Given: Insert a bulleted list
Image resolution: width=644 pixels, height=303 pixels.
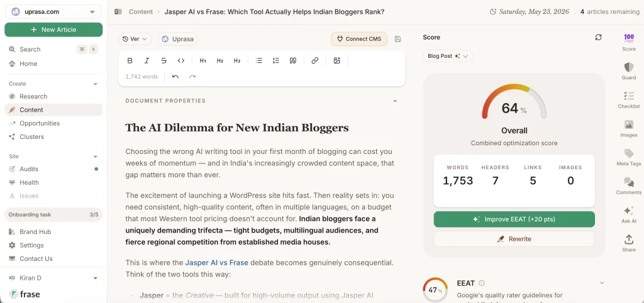Looking at the screenshot, I should [x=258, y=61].
